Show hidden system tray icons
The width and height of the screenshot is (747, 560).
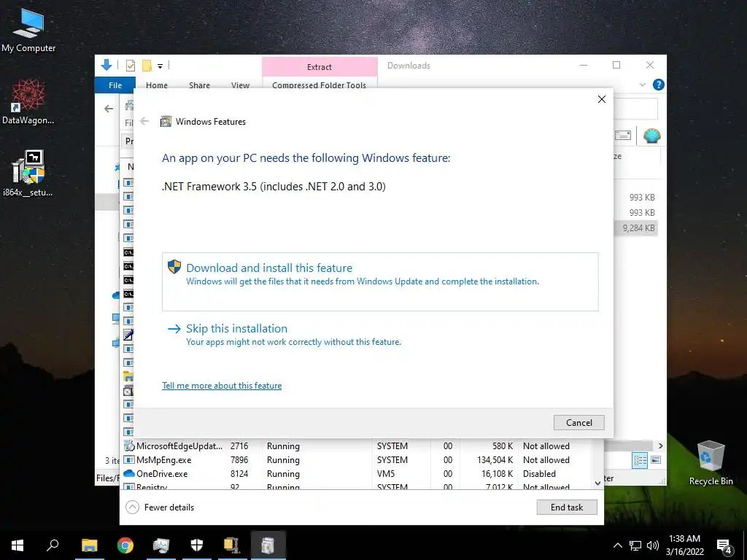coord(617,545)
